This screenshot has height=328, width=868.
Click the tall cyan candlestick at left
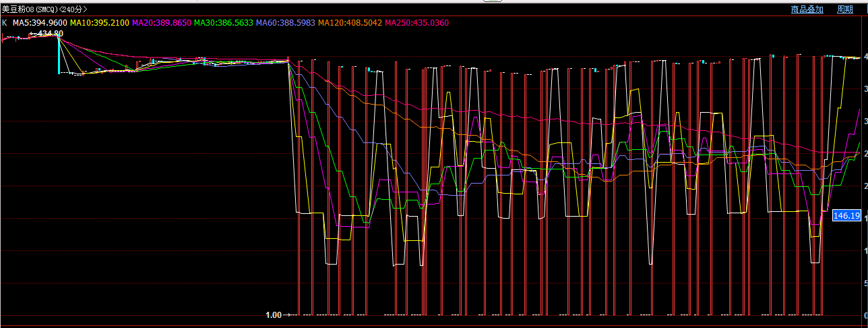pyautogui.click(x=59, y=55)
